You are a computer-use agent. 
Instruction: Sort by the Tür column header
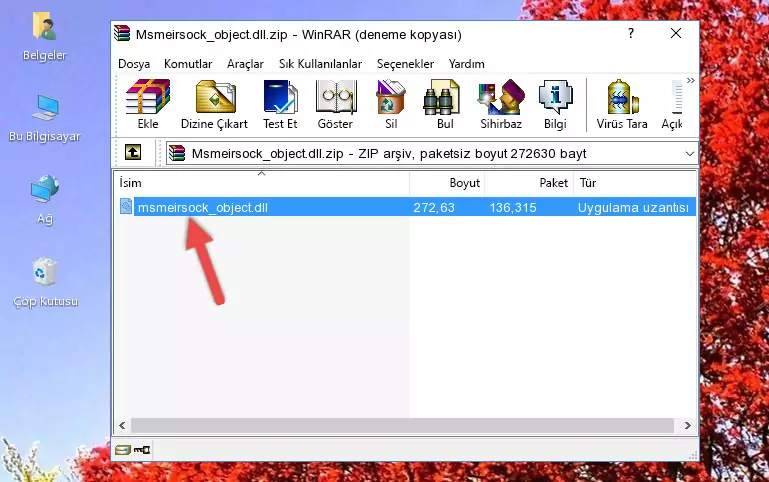point(635,183)
